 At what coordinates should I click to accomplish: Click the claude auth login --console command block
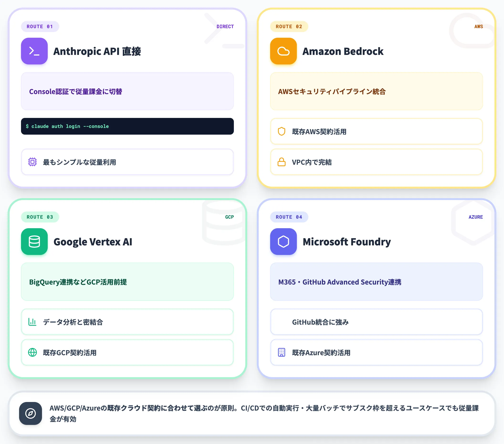pyautogui.click(x=127, y=126)
